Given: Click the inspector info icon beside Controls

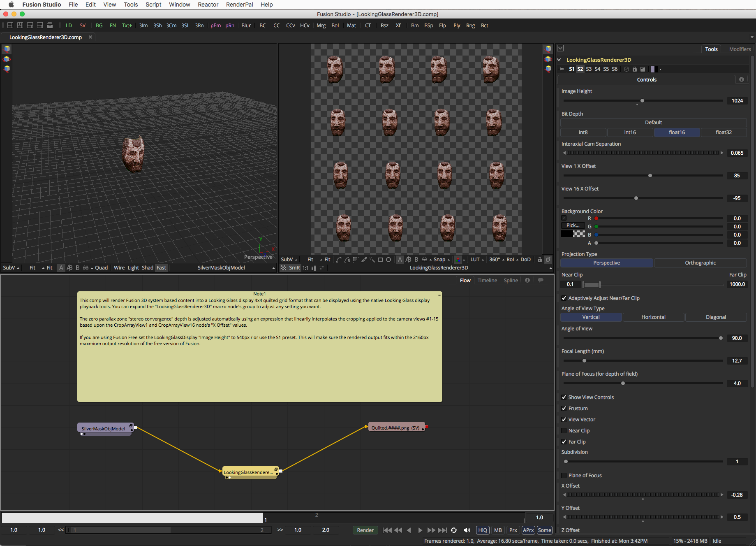Looking at the screenshot, I should [x=741, y=79].
